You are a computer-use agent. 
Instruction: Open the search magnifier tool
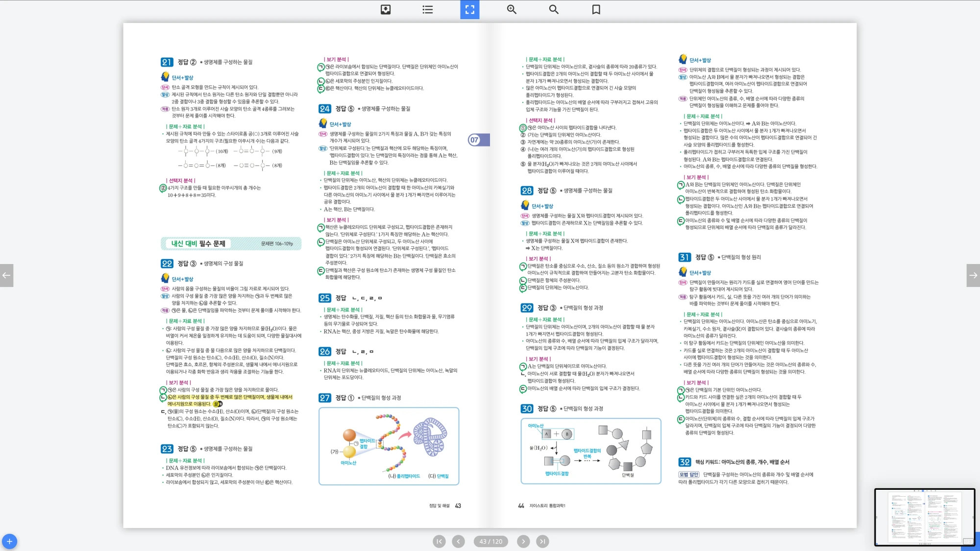(554, 9)
